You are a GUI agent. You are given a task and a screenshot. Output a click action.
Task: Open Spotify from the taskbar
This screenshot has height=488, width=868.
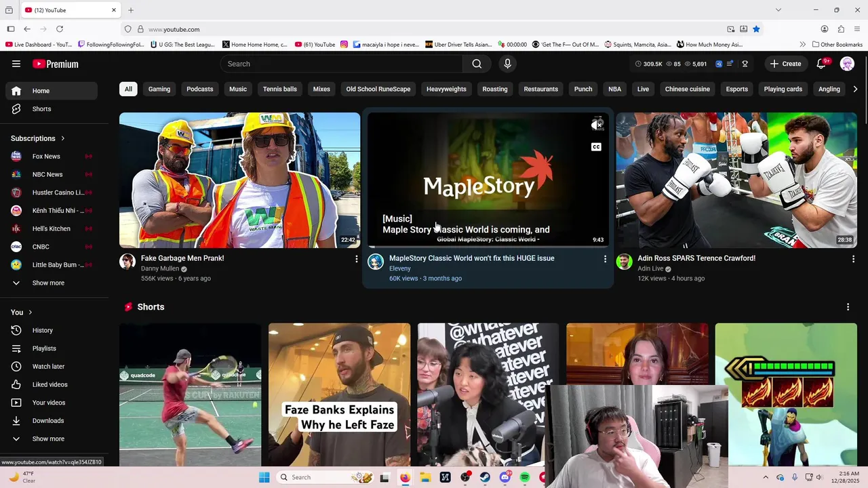525,477
